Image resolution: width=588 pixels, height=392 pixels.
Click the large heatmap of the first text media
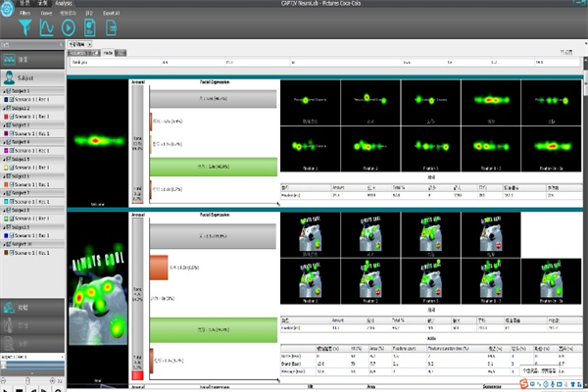98,141
